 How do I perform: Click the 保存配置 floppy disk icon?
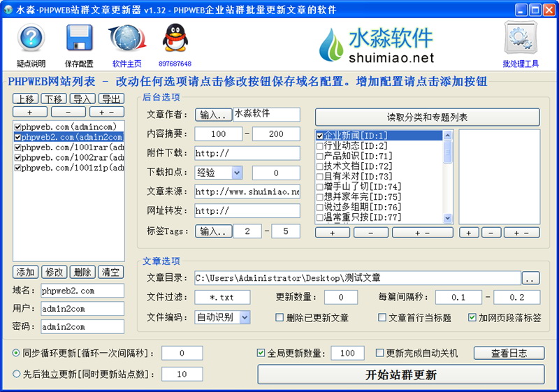click(x=79, y=38)
